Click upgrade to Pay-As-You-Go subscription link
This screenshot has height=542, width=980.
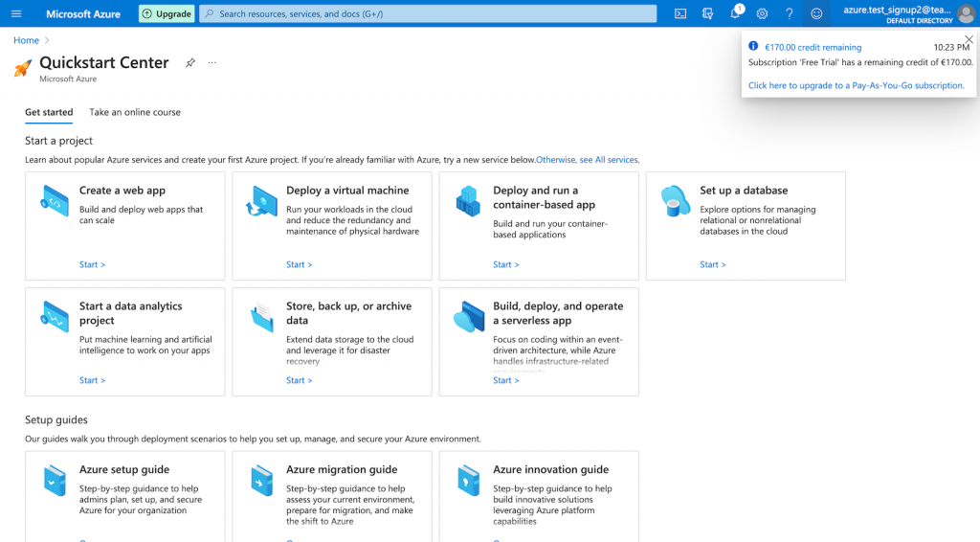point(857,85)
